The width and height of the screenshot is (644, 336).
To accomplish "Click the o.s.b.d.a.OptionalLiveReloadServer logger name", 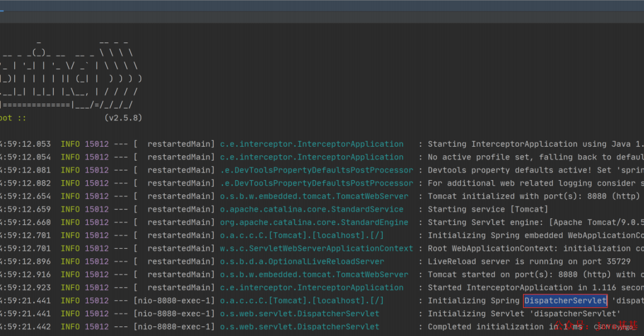I will click(x=302, y=261).
